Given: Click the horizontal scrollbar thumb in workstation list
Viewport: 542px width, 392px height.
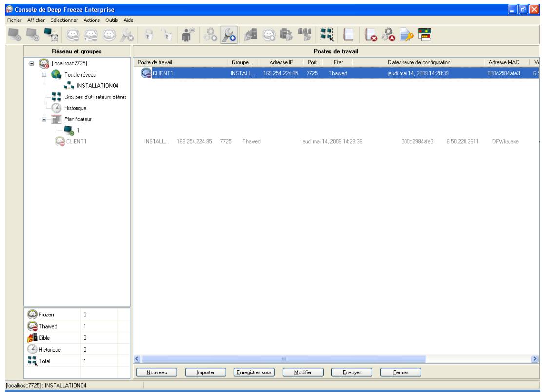Looking at the screenshot, I should tap(284, 359).
